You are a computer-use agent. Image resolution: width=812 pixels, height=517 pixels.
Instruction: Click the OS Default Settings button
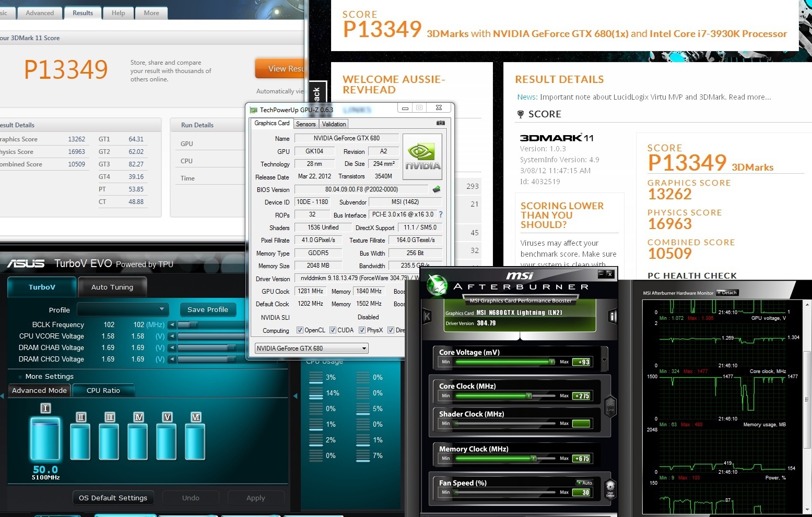coord(113,498)
